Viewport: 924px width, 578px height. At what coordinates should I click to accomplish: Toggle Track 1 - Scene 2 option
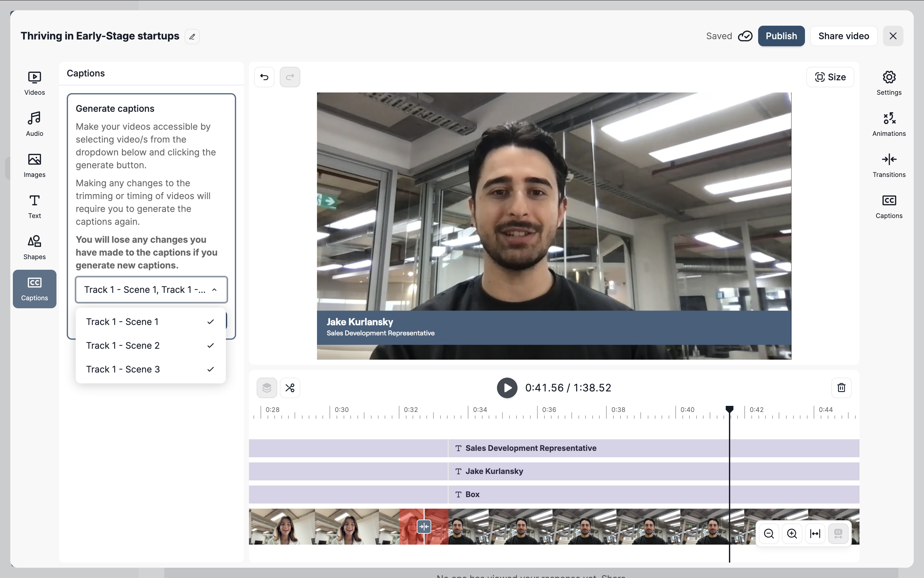pos(150,346)
